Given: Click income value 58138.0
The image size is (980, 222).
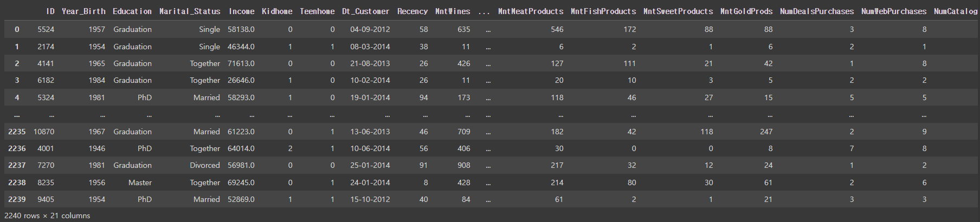Looking at the screenshot, I should click(x=241, y=29).
